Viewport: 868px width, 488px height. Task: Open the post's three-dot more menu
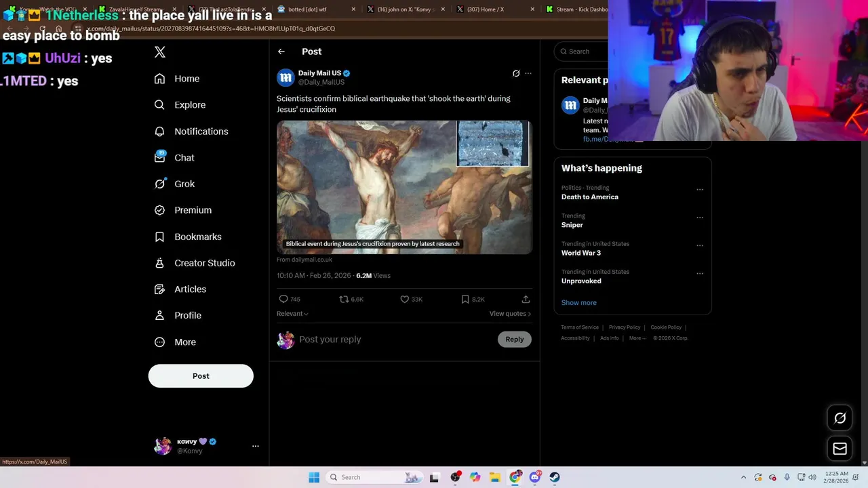pos(528,73)
